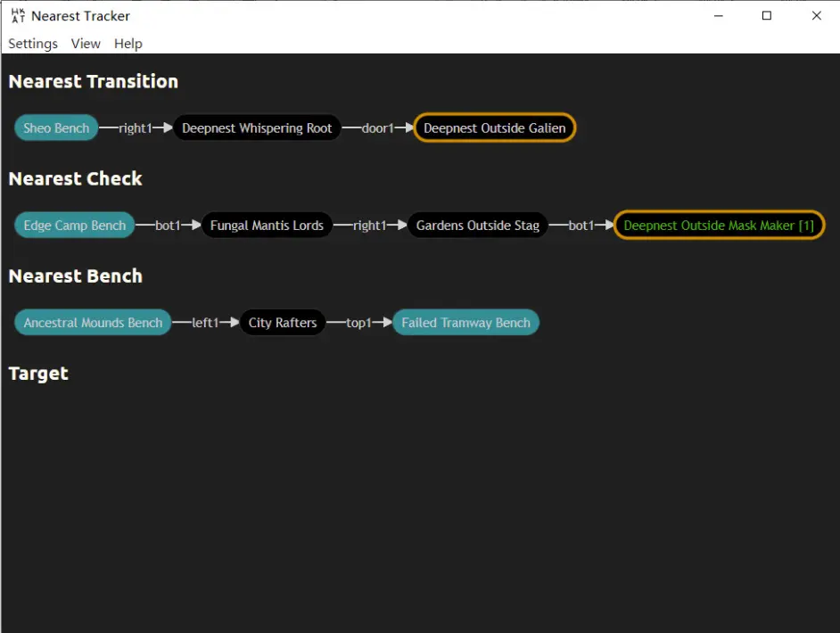The image size is (840, 633).
Task: Open the View menu
Action: 86,44
